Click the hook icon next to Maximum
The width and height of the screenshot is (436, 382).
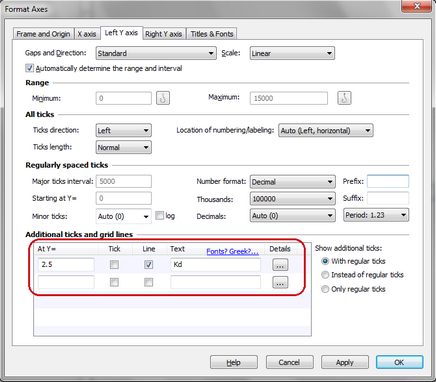(344, 98)
